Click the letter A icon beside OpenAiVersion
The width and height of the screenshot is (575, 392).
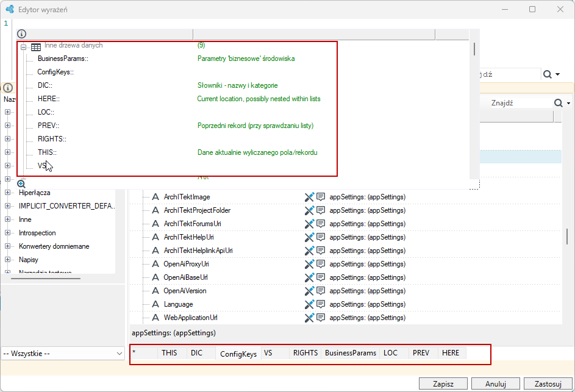click(x=156, y=291)
